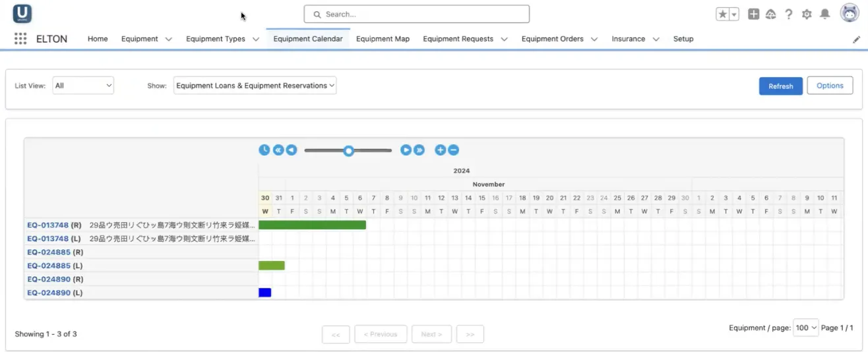Click the < Previous page button
This screenshot has width=868, height=352.
pos(381,334)
